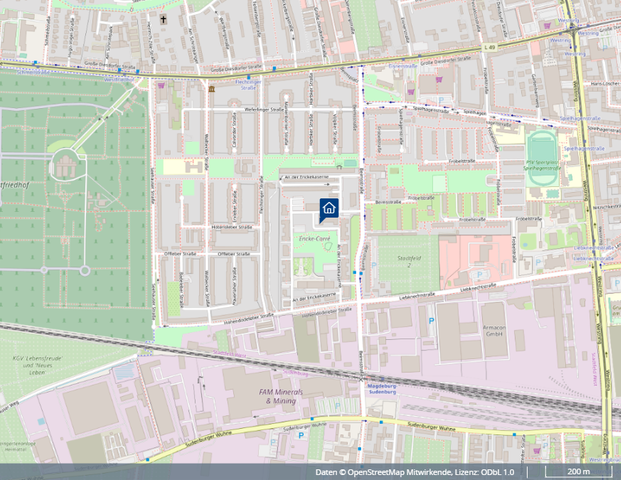The height and width of the screenshot is (480, 621).
Task: Click the blue home location marker
Action: pyautogui.click(x=329, y=207)
